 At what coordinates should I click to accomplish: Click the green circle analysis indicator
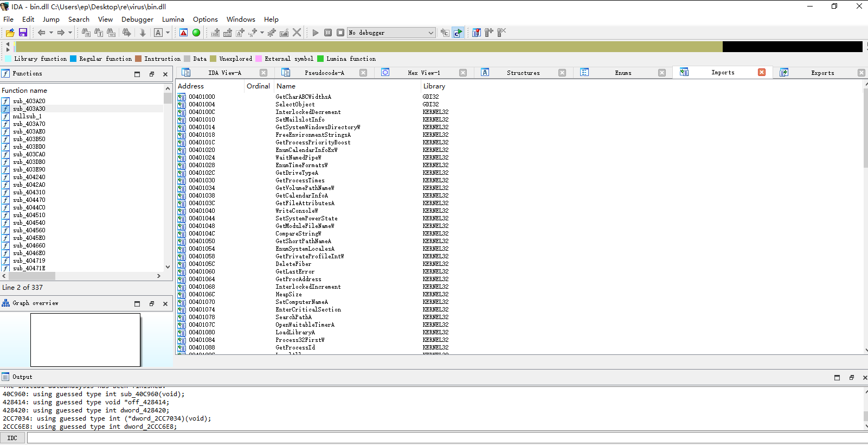pyautogui.click(x=196, y=33)
